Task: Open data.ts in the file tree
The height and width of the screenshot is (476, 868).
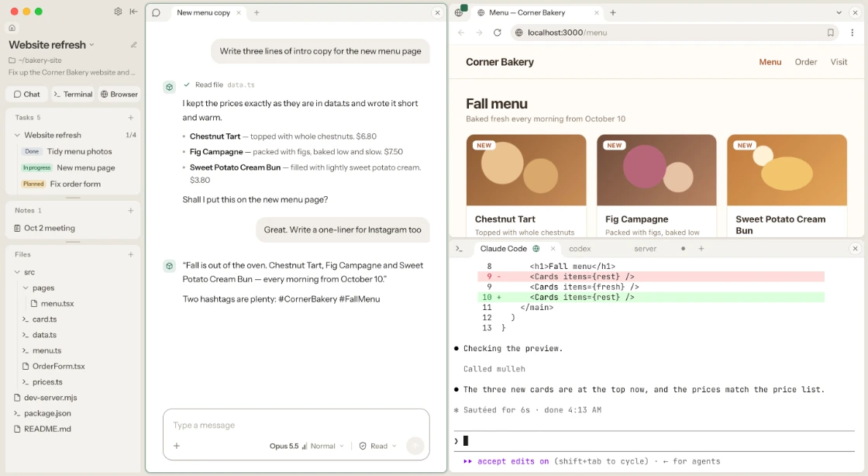Action: click(44, 335)
